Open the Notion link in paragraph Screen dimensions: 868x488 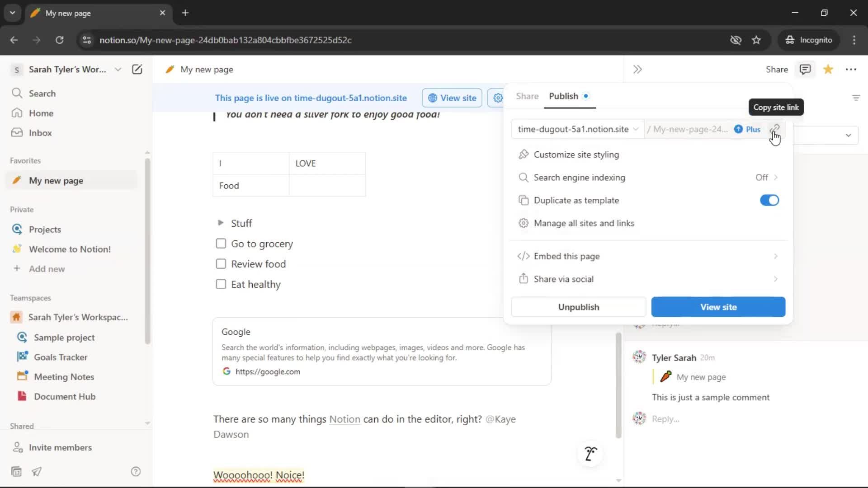[x=344, y=419]
